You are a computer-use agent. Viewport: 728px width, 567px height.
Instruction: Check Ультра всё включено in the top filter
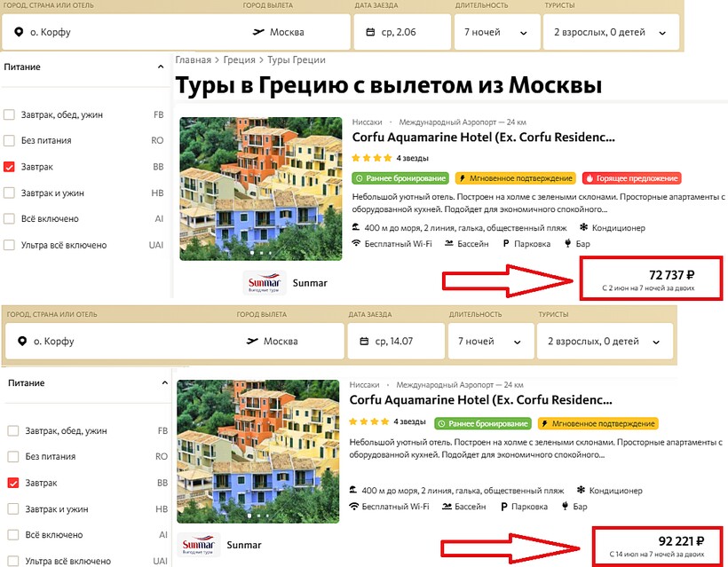click(9, 245)
